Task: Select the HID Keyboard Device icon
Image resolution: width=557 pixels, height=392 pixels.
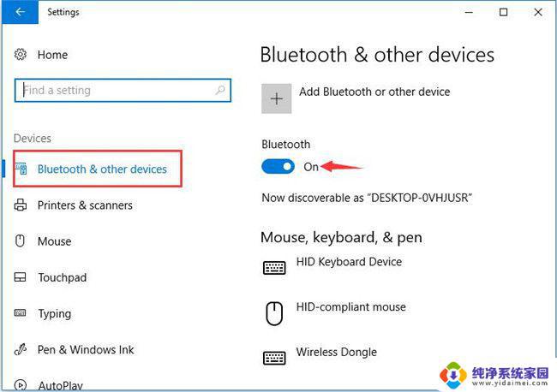Action: coord(274,268)
